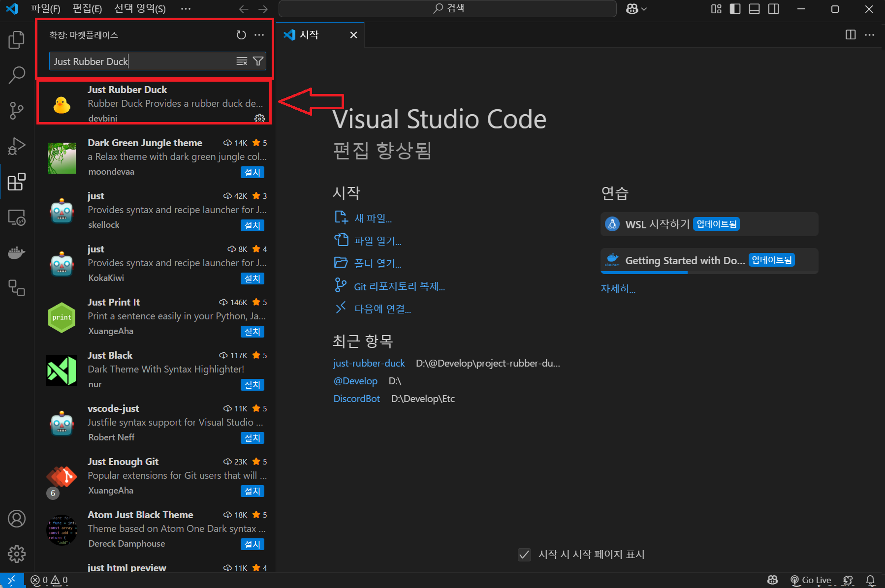Viewport: 885px width, 588px height.
Task: Open the Manage gear in activity bar
Action: click(x=17, y=554)
